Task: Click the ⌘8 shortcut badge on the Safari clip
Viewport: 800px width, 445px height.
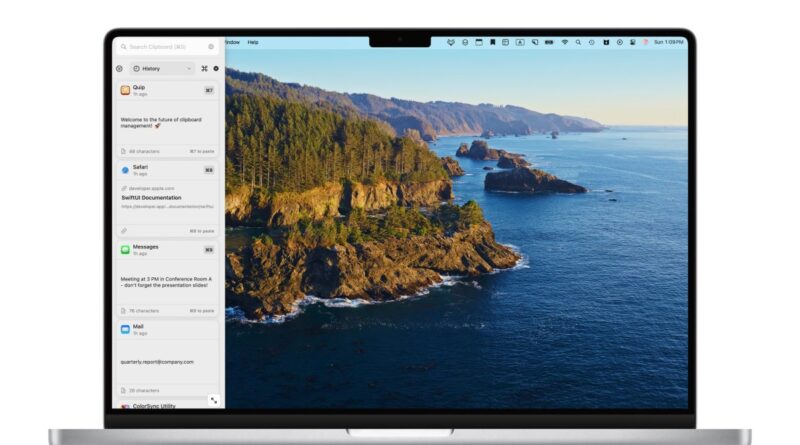Action: click(x=209, y=170)
